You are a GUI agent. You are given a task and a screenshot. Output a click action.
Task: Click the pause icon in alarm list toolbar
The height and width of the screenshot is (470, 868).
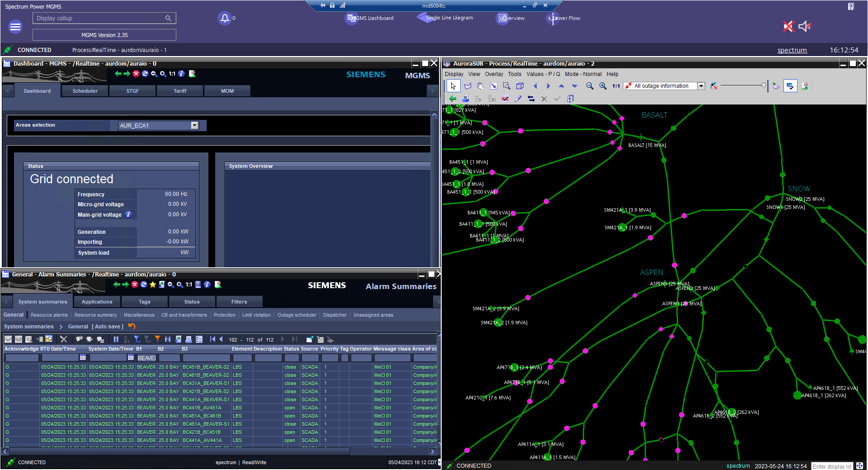click(x=116, y=339)
